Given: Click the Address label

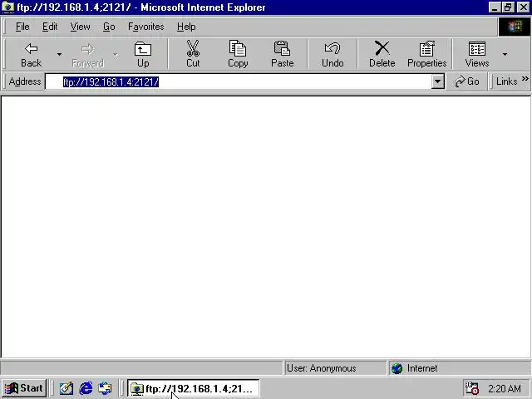Looking at the screenshot, I should click(x=25, y=81).
